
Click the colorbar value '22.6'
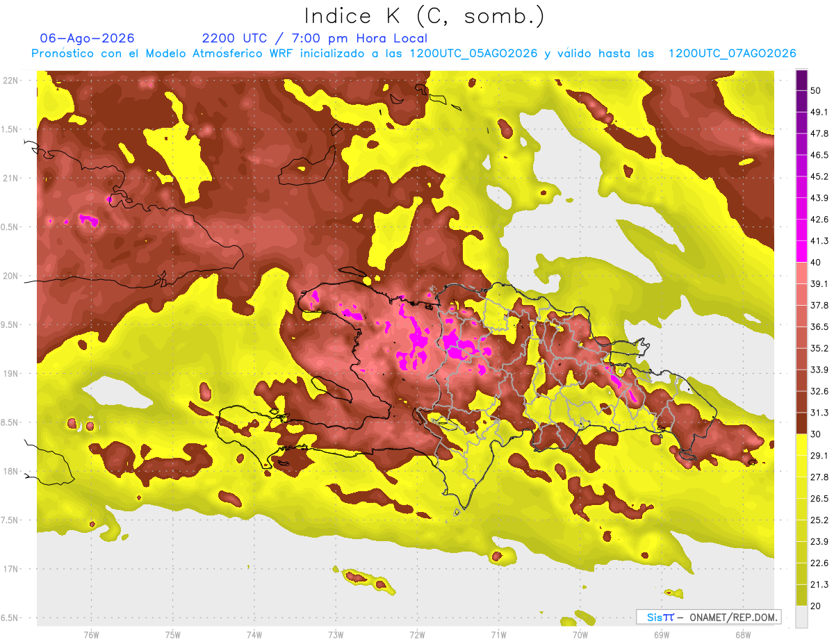[819, 563]
